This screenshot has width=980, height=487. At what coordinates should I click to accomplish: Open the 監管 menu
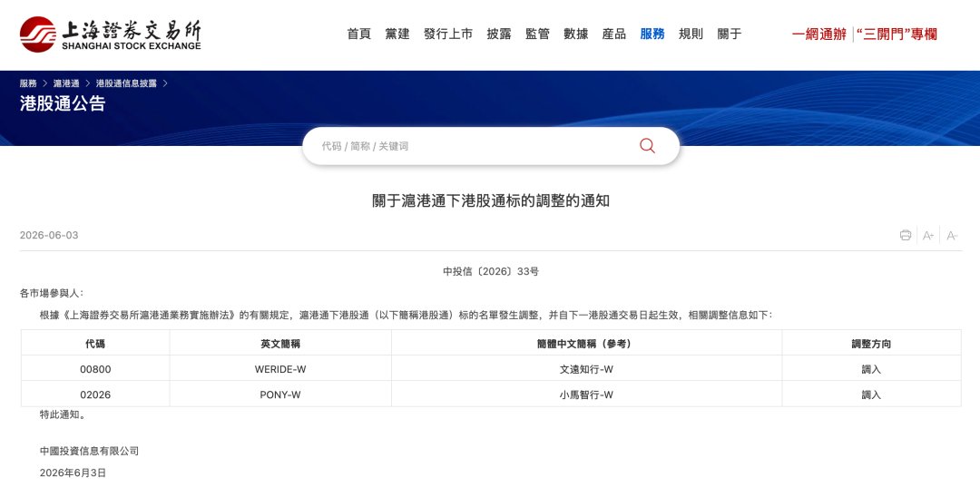537,34
